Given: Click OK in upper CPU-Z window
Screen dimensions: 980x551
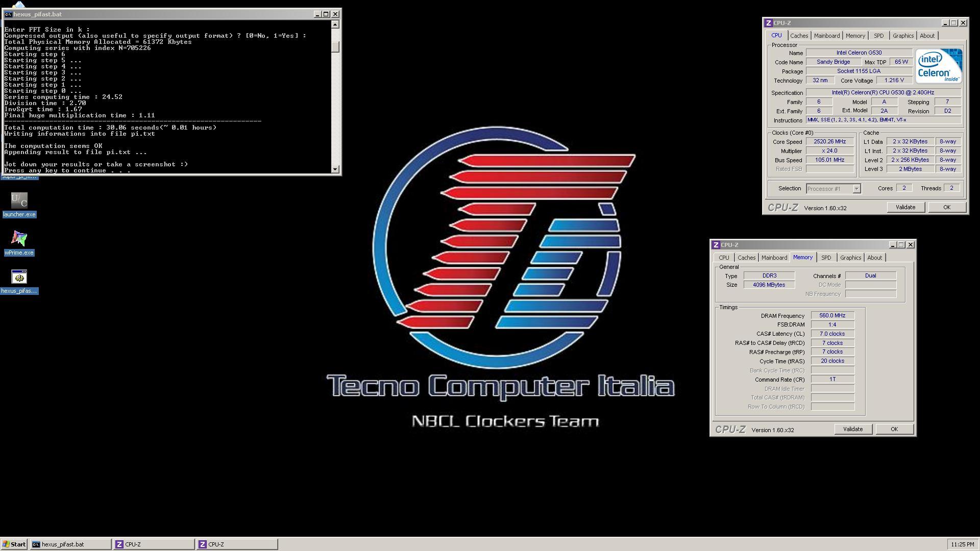Looking at the screenshot, I should click(947, 207).
